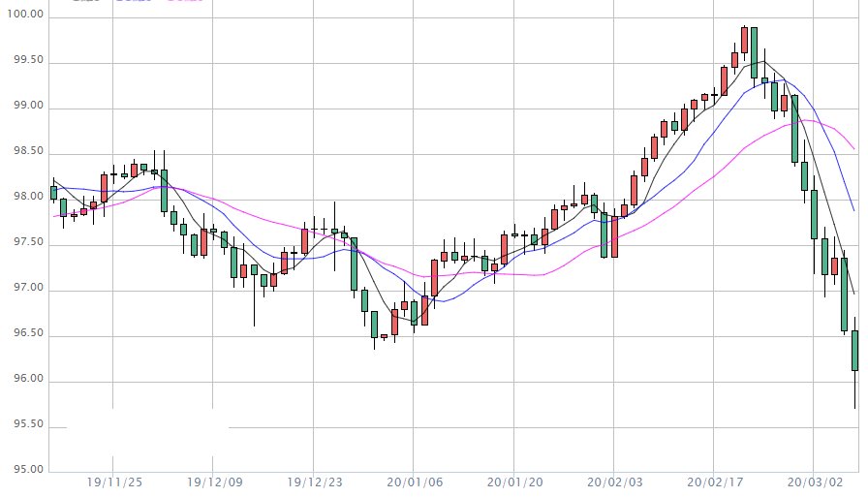Click the right end of the pink average line
The image size is (868, 497).
click(x=853, y=149)
